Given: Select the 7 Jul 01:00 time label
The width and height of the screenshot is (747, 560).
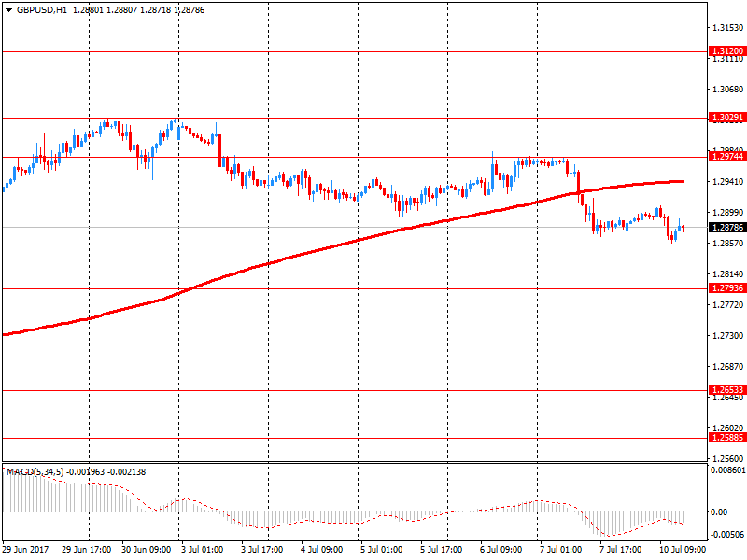Looking at the screenshot, I should tap(560, 549).
